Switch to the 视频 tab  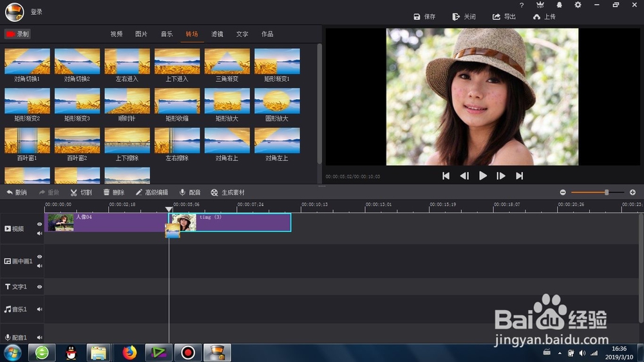116,34
